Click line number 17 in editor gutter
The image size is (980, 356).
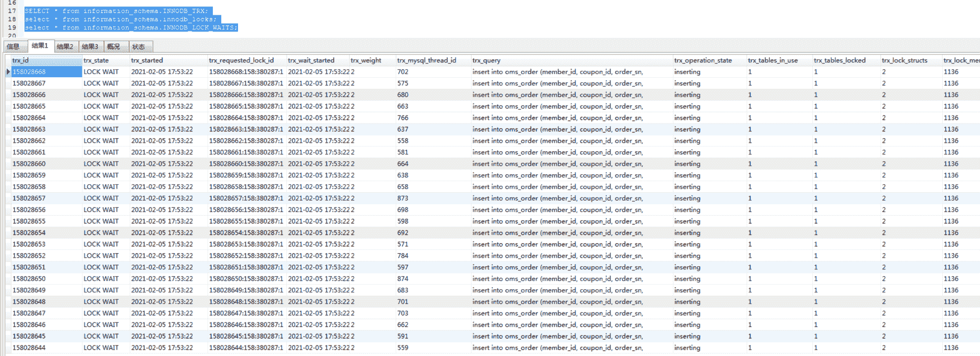tap(12, 11)
